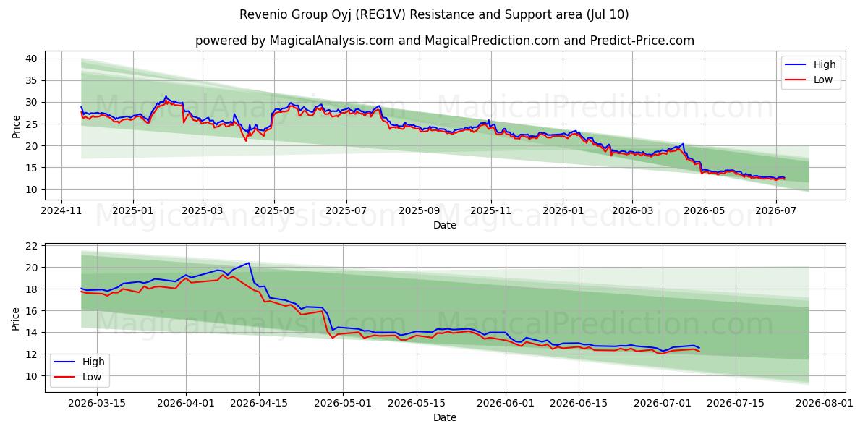Click top chart x-axis tick '2026-01'
Screen dimensions: 868x434
pos(563,211)
